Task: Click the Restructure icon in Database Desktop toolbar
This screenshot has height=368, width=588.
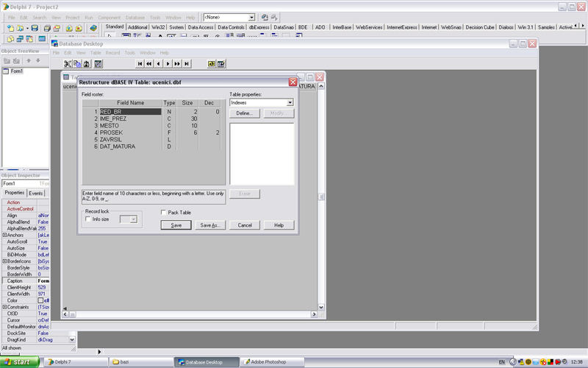Action: tap(98, 64)
